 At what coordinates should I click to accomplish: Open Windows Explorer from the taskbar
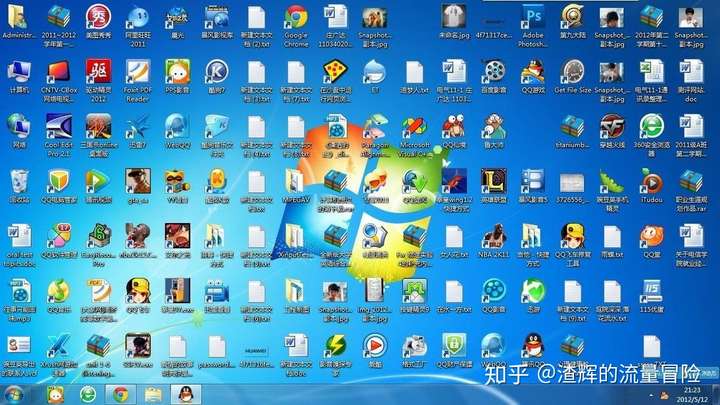[153, 395]
